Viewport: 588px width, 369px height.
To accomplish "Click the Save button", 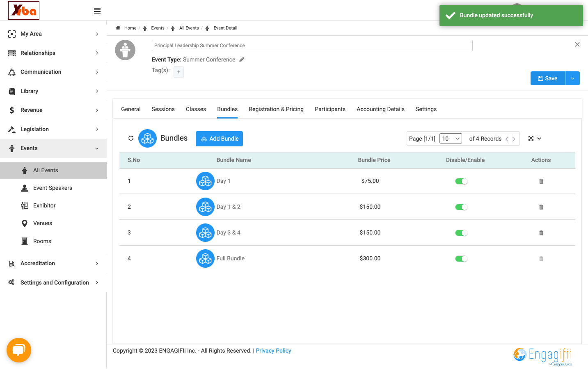I will click(548, 78).
